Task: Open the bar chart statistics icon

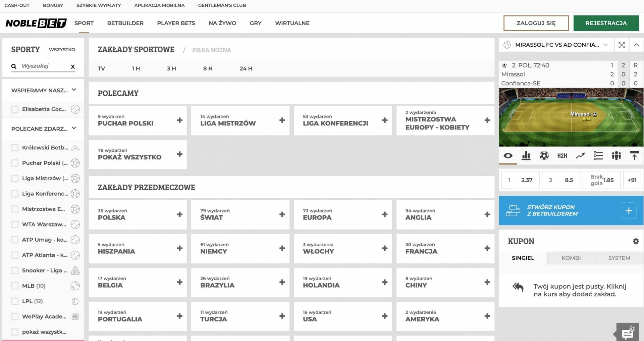Action: (x=526, y=156)
